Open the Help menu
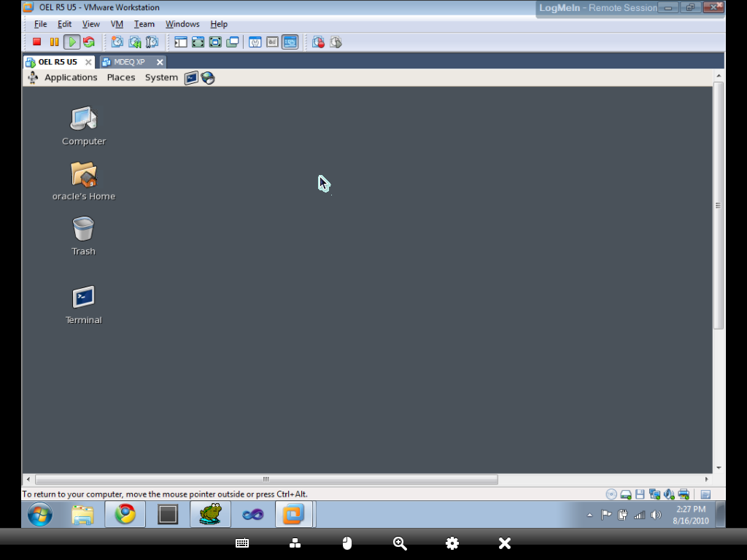747x560 pixels. point(219,24)
